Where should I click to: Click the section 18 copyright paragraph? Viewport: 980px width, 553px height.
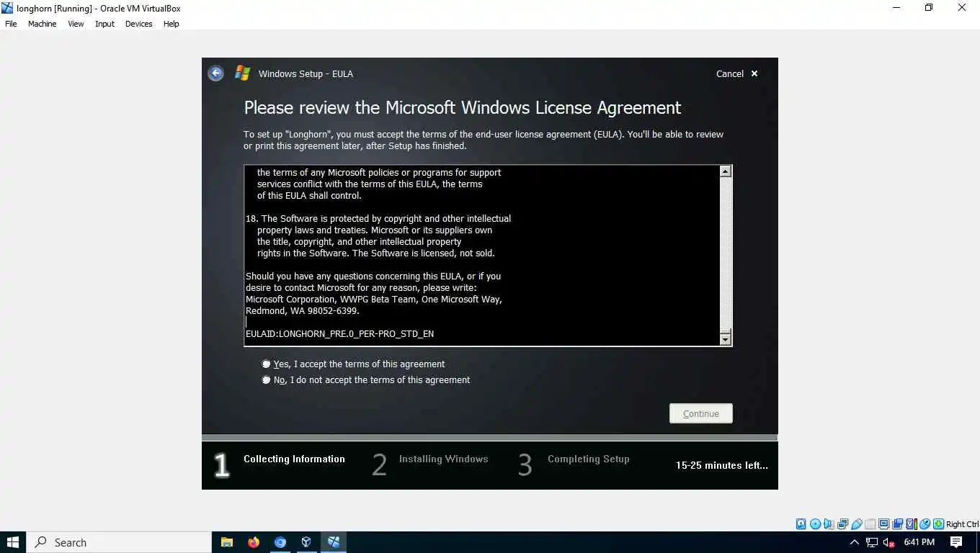point(378,236)
